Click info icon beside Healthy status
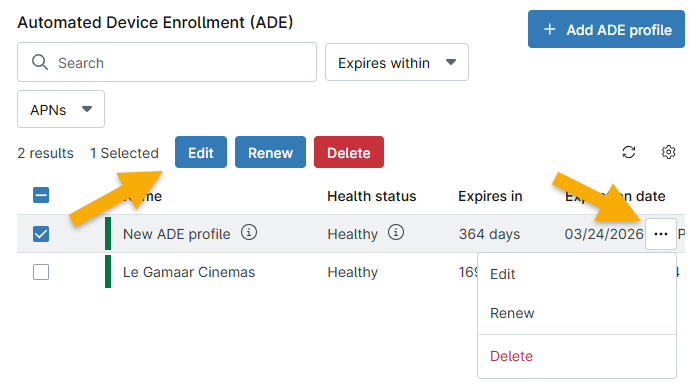689x389 pixels. click(395, 232)
